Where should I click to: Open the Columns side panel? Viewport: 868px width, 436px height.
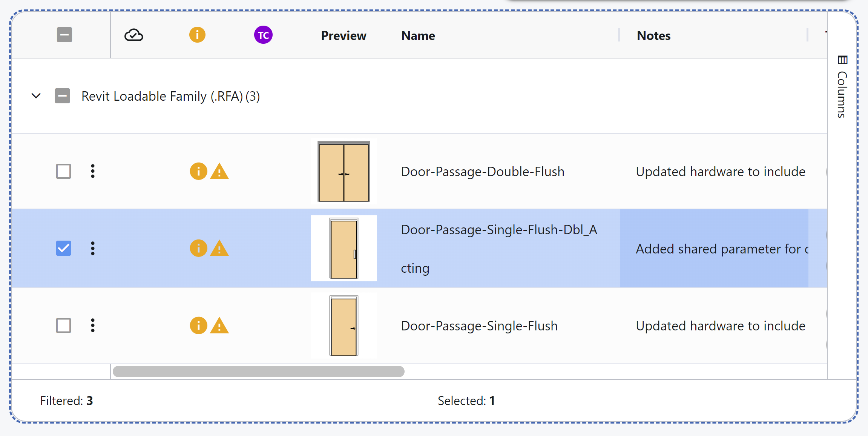coord(842,87)
